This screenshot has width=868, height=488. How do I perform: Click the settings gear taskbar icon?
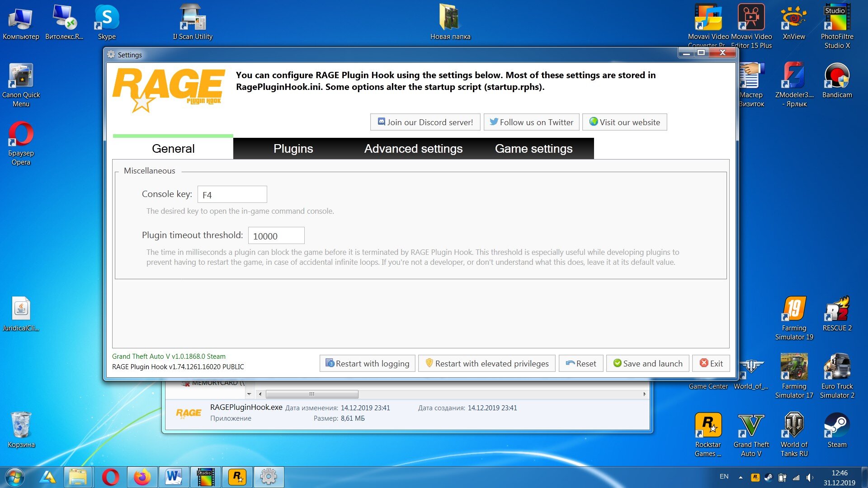pos(269,477)
